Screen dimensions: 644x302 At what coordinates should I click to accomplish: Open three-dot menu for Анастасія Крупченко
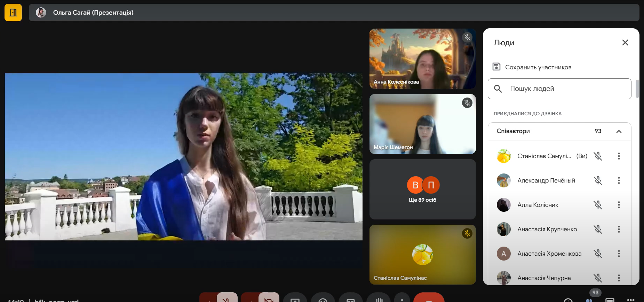point(619,229)
